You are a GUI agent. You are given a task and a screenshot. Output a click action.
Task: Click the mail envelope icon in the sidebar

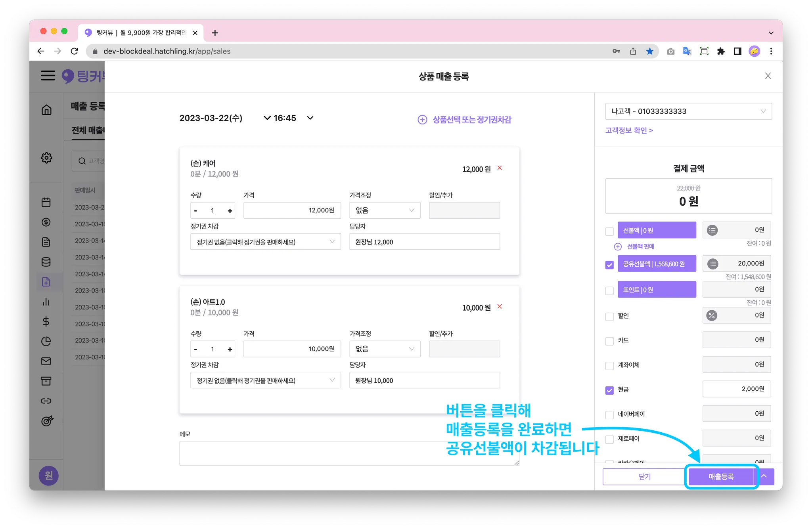[x=46, y=361]
